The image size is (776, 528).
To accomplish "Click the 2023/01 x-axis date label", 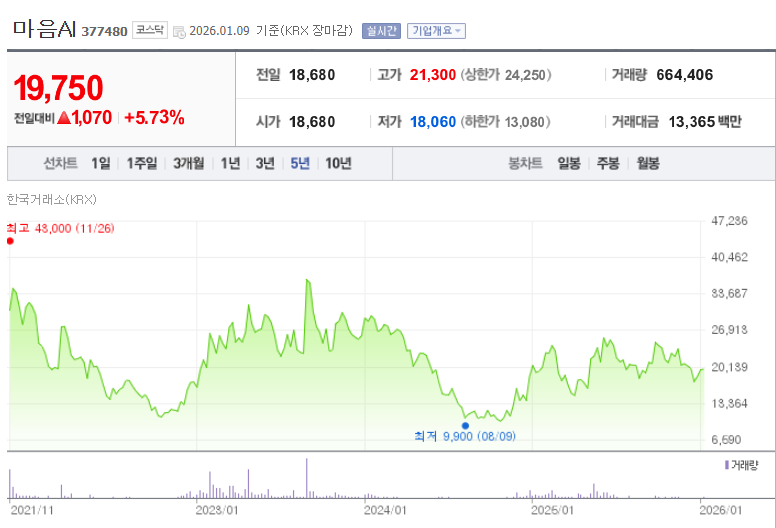I will coord(217,510).
